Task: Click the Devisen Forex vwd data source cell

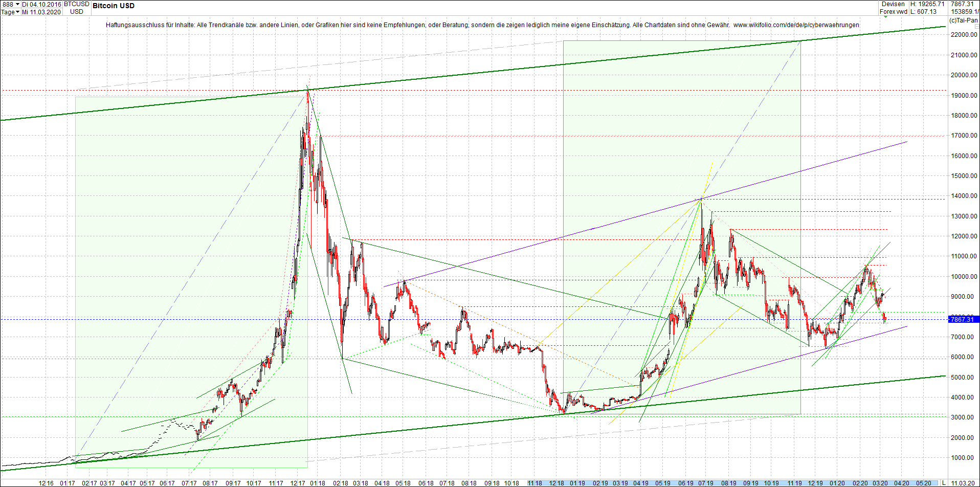Action: click(894, 8)
